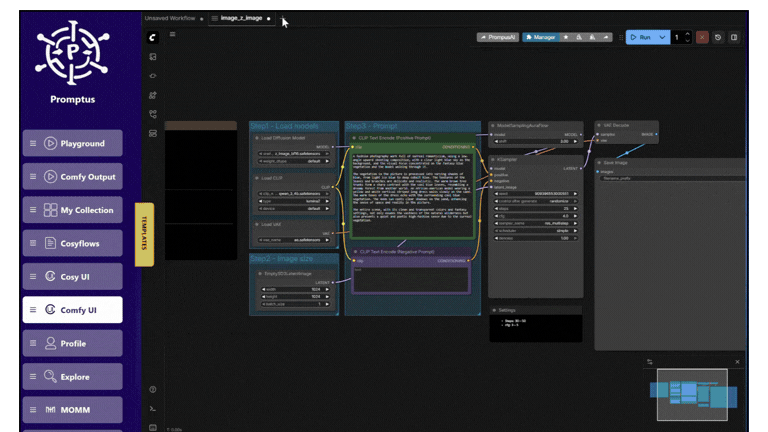Click the share icon after broom icons
The width and height of the screenshot is (768, 432).
(606, 37)
